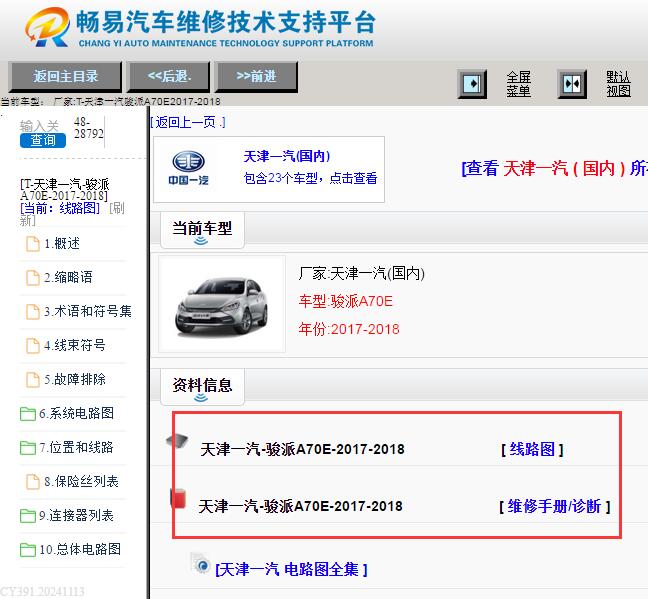Click the default view split icon
648x599 pixels.
pyautogui.click(x=572, y=84)
